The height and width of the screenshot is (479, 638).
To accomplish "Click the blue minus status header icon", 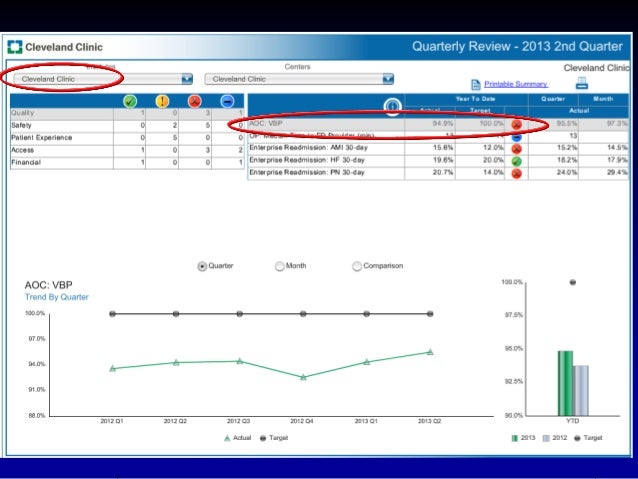I will [x=227, y=101].
